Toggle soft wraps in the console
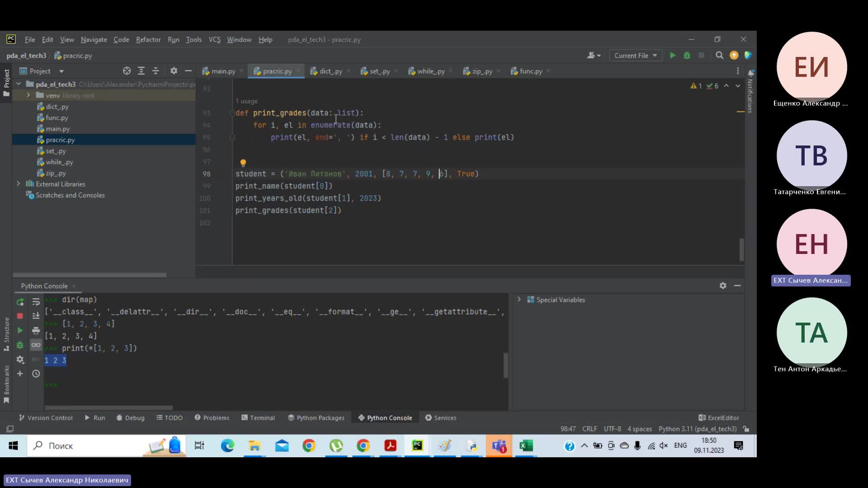The image size is (868, 488). coord(36,302)
